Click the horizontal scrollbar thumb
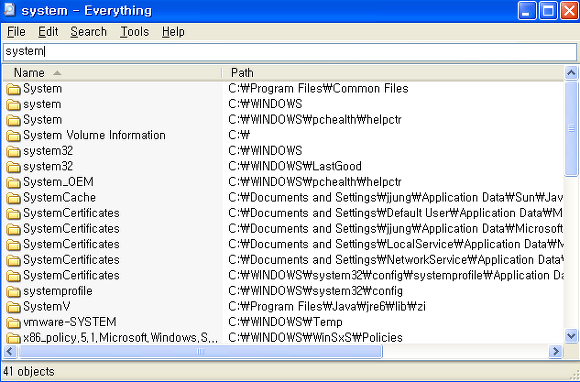 pos(200,351)
